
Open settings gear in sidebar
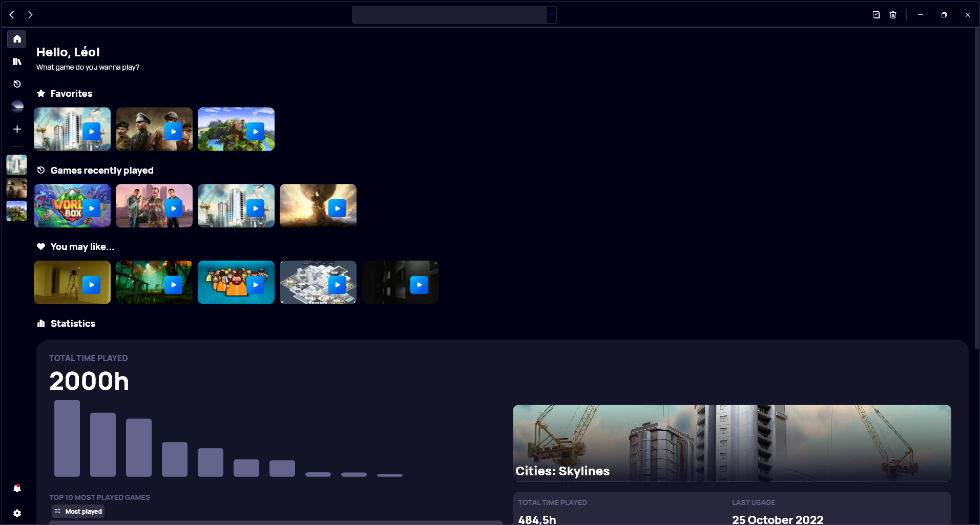click(17, 513)
